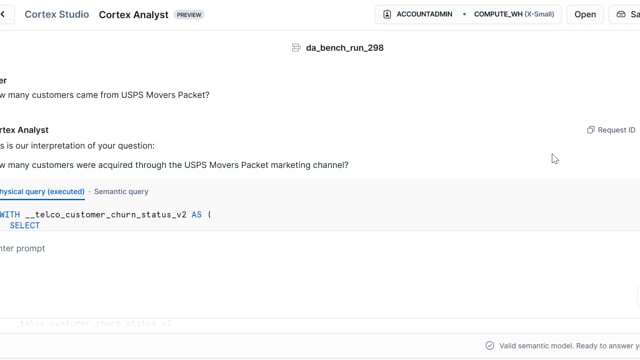Click the Cortex Analyst page title
This screenshot has width=640, height=360.
133,15
